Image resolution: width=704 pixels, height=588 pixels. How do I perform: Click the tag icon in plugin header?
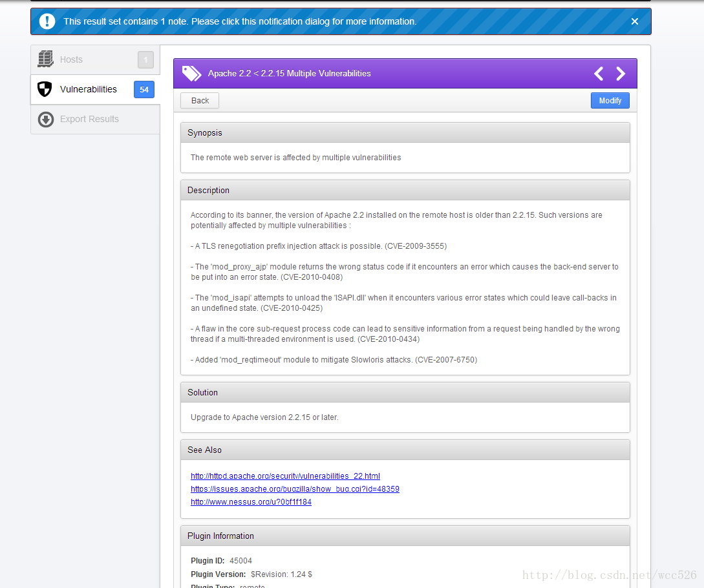(x=192, y=73)
